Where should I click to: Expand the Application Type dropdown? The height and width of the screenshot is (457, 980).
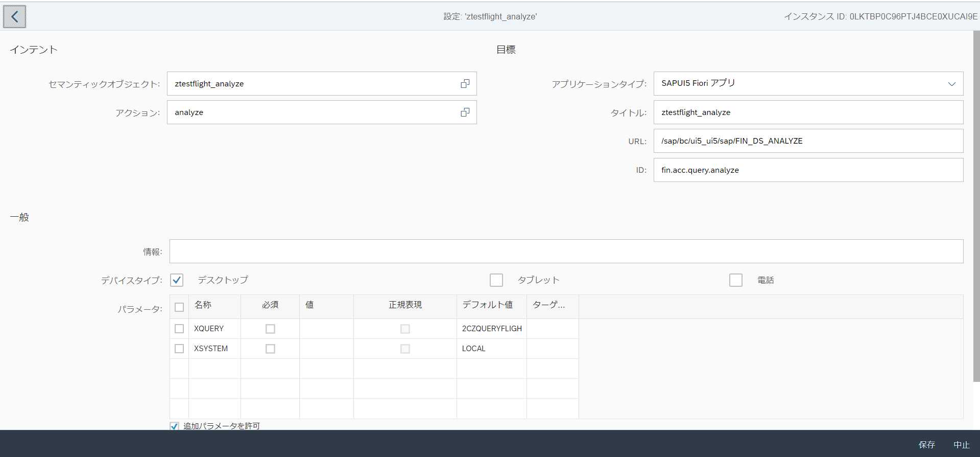951,84
